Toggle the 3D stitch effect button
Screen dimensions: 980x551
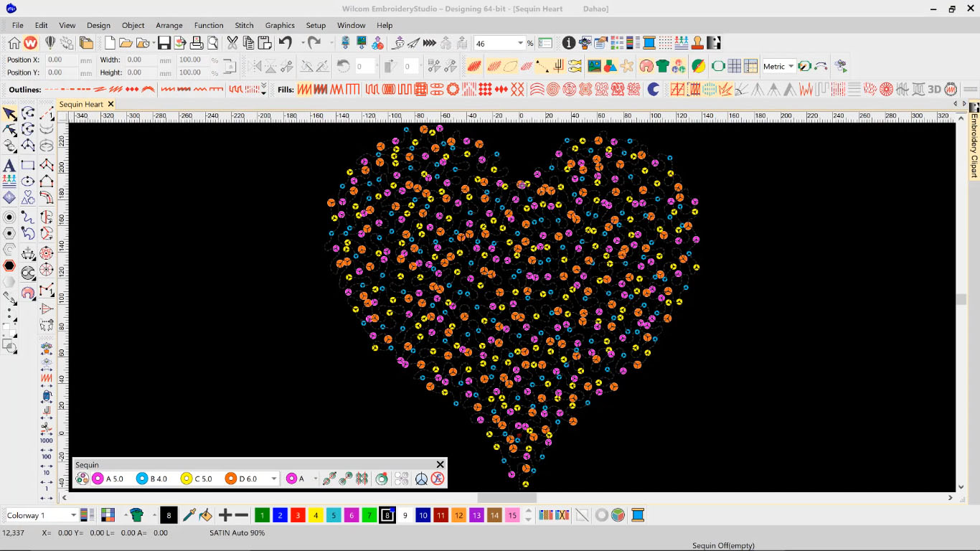(x=934, y=90)
